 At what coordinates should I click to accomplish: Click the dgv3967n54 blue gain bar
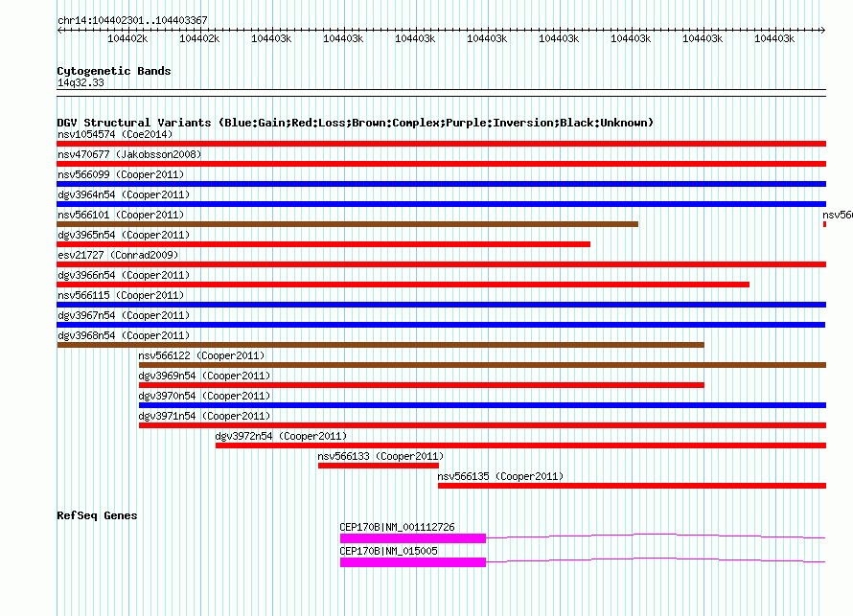click(441, 325)
